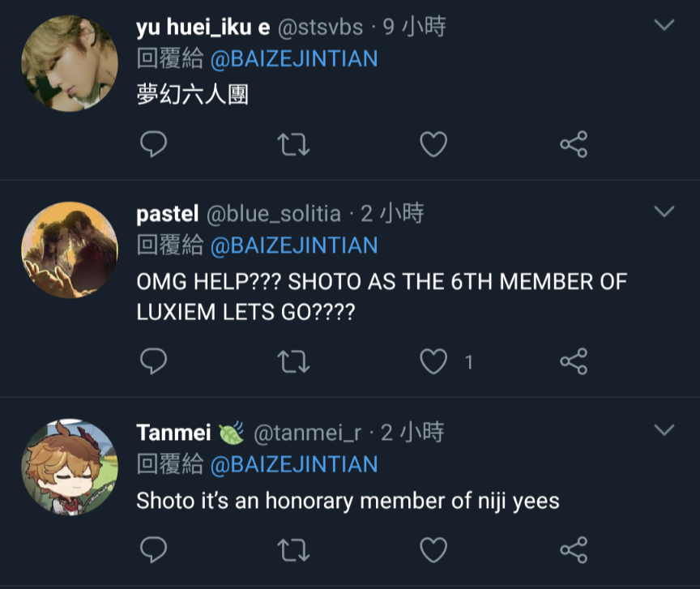The image size is (700, 589).
Task: View yu huei_iku e's profile picture
Action: 69,63
